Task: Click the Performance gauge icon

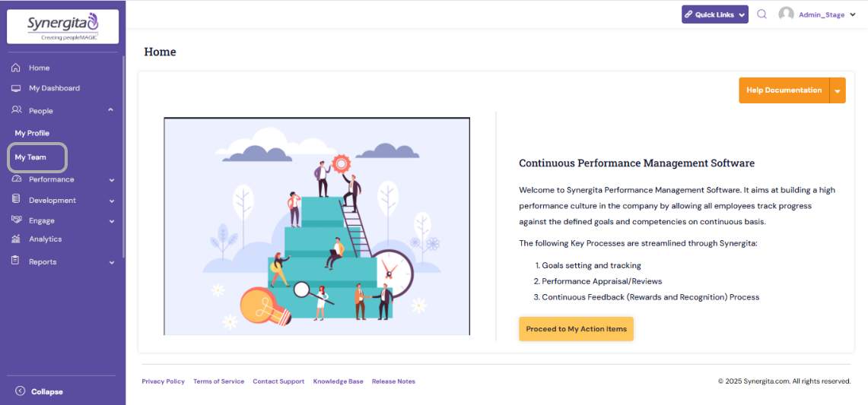Action: (x=16, y=179)
